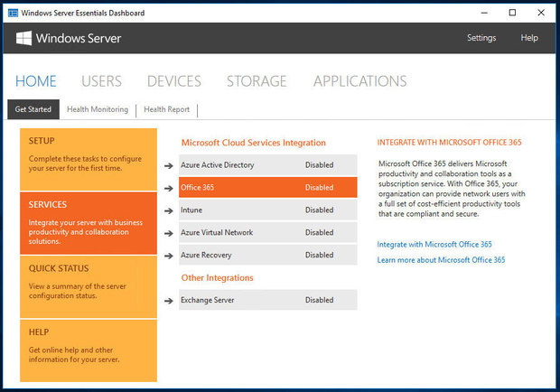Click Integrate with Microsoft Office 365 link

(434, 244)
